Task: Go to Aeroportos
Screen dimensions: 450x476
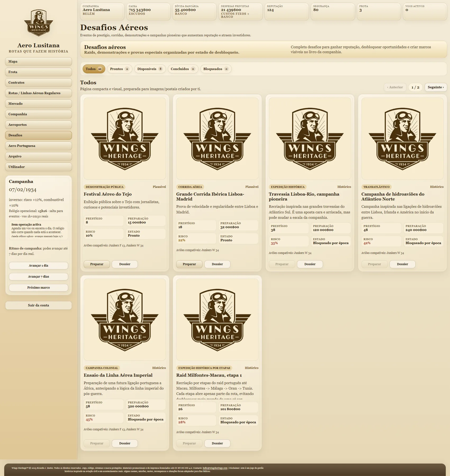Action: pyautogui.click(x=39, y=125)
